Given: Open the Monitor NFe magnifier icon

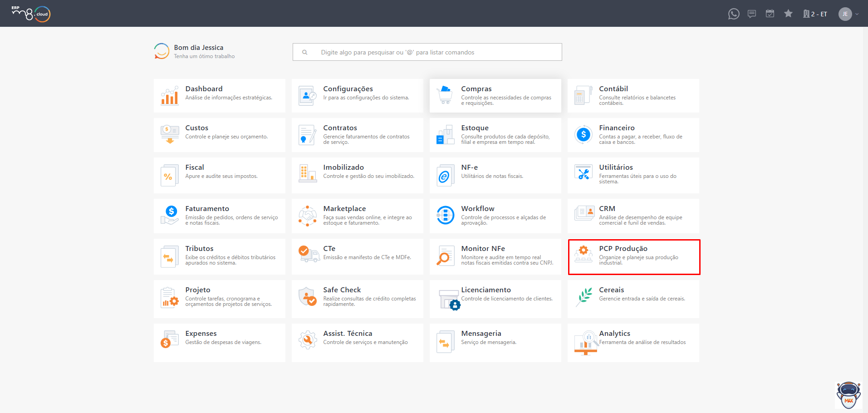Looking at the screenshot, I should (x=445, y=256).
